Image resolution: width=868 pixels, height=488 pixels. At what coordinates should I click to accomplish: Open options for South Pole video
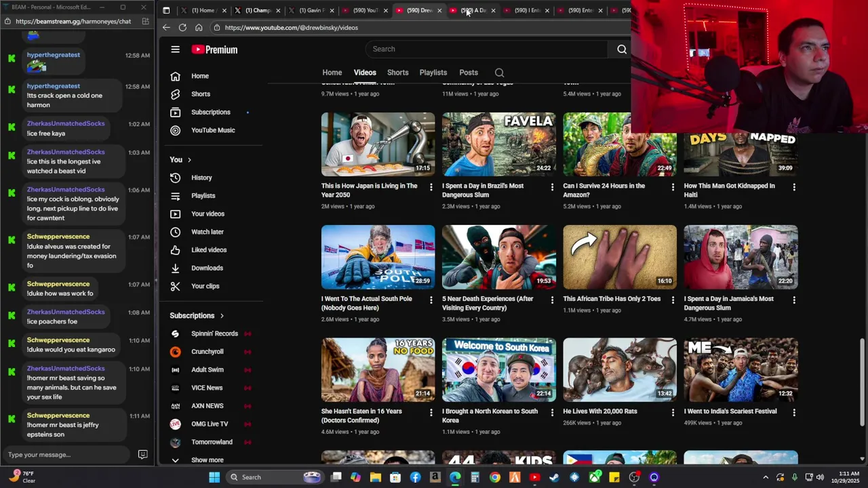pyautogui.click(x=431, y=300)
